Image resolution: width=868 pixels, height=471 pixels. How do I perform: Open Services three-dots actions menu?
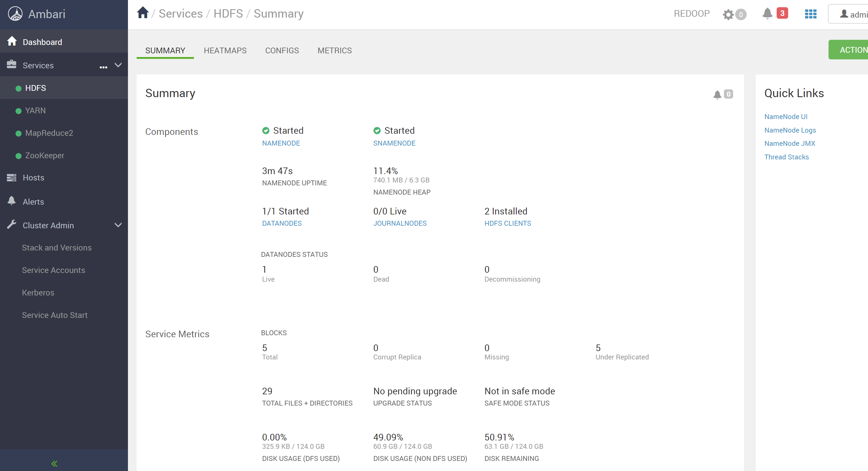click(x=103, y=67)
